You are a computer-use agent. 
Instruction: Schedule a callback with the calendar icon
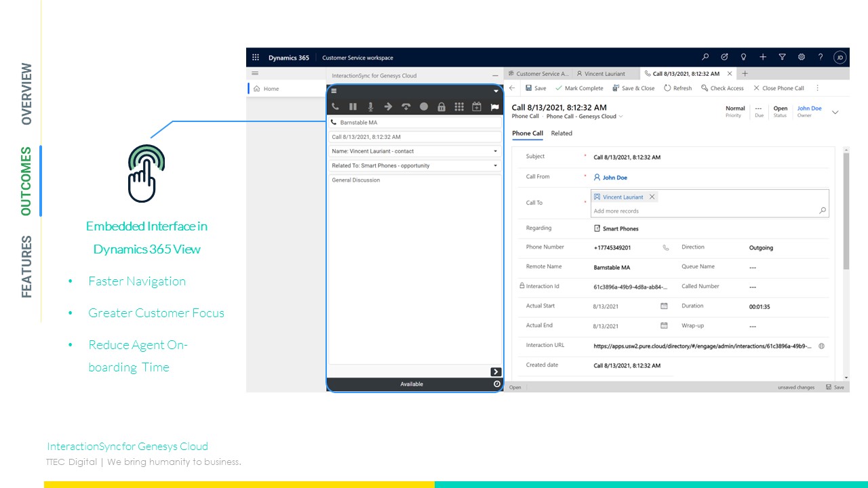click(477, 106)
